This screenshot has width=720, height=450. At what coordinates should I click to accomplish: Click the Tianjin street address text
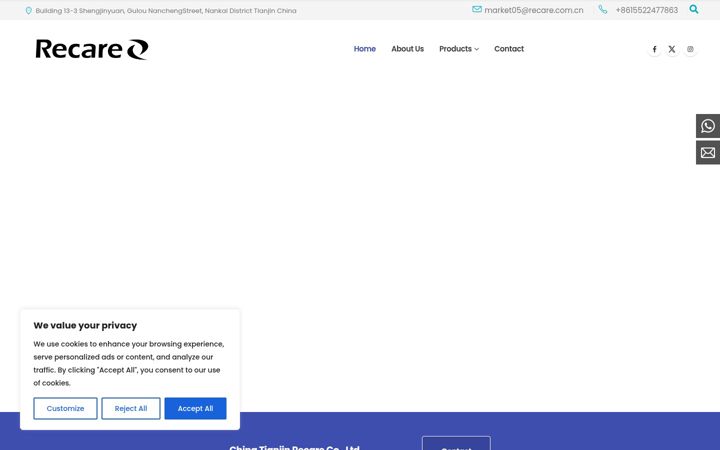(166, 11)
